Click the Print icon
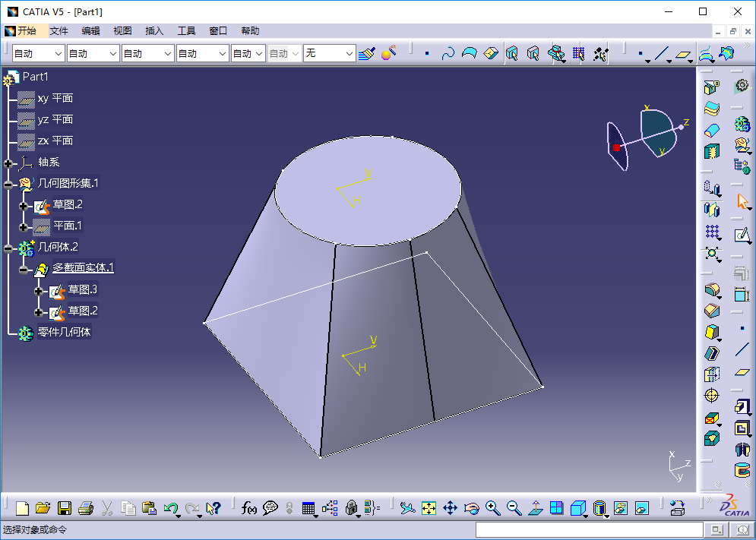Image resolution: width=756 pixels, height=540 pixels. click(x=86, y=508)
